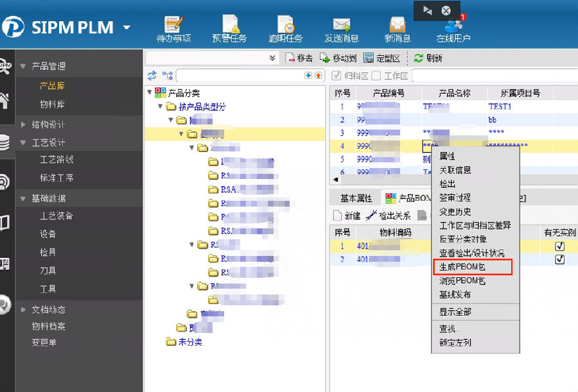Screen dimensions: 578x392
Task: Click the 检出关系 button
Action: click(x=388, y=216)
